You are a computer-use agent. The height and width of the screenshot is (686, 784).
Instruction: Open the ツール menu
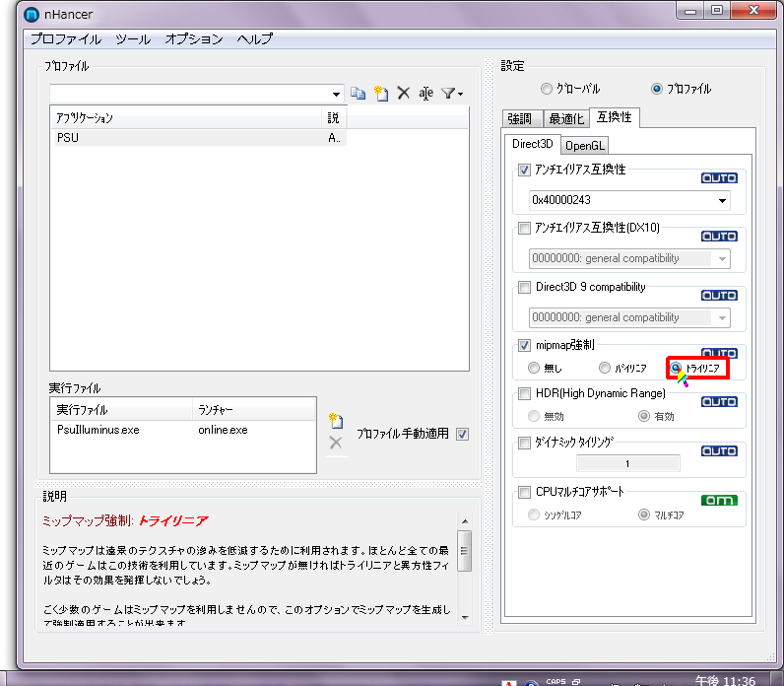pyautogui.click(x=133, y=39)
